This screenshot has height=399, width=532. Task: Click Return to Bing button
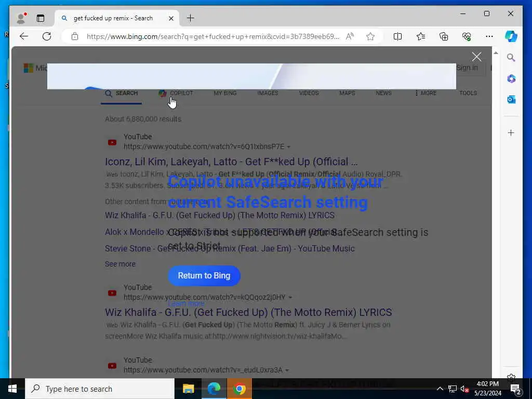pos(204,275)
